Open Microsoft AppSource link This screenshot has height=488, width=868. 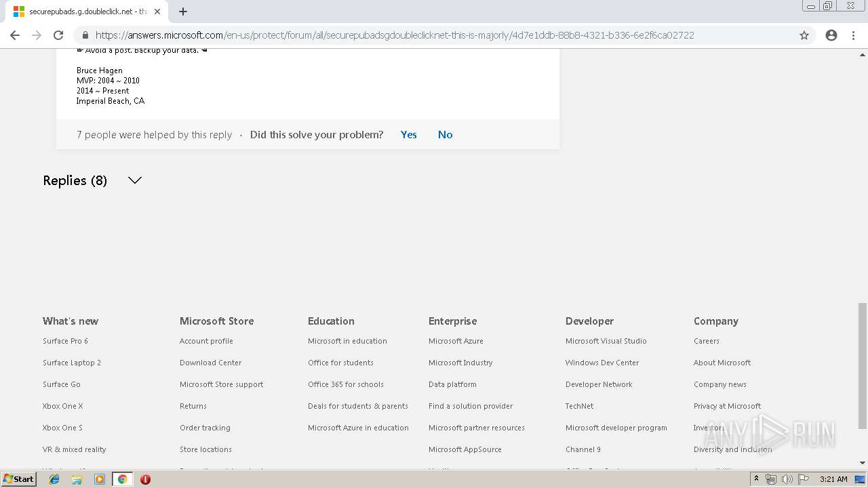[465, 449]
